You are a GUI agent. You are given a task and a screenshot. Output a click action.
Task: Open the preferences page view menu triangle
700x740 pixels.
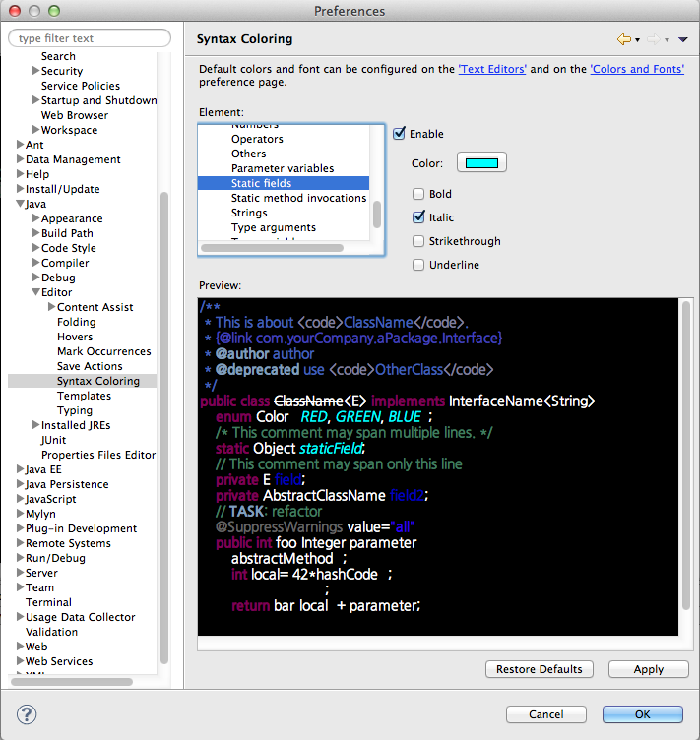[x=682, y=39]
